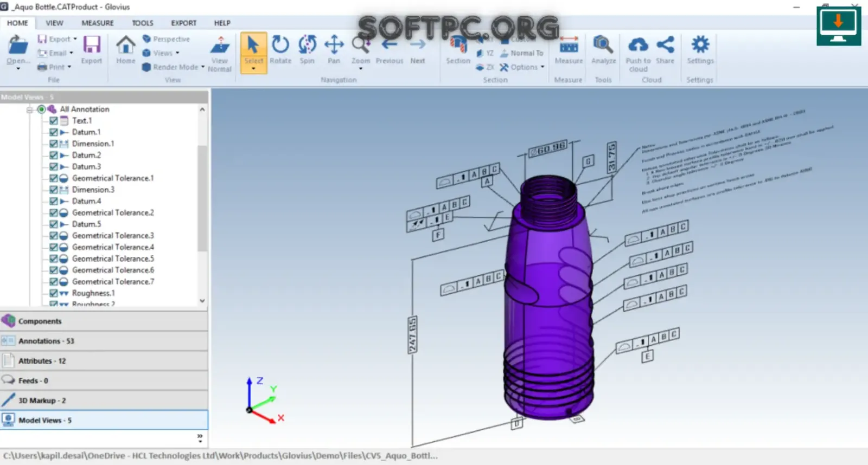Screen dimensions: 868x465
Task: Open the Attributes - 12 panel
Action: [x=104, y=361]
